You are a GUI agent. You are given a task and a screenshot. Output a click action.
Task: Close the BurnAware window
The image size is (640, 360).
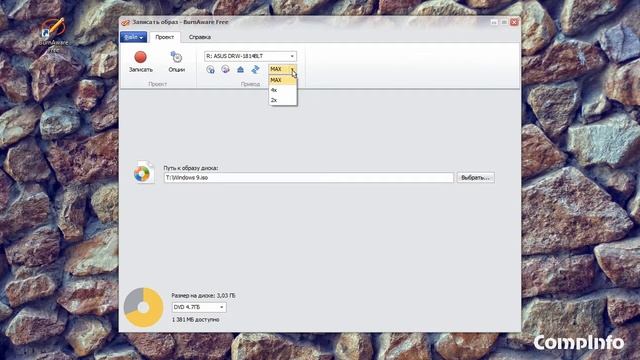click(x=514, y=22)
